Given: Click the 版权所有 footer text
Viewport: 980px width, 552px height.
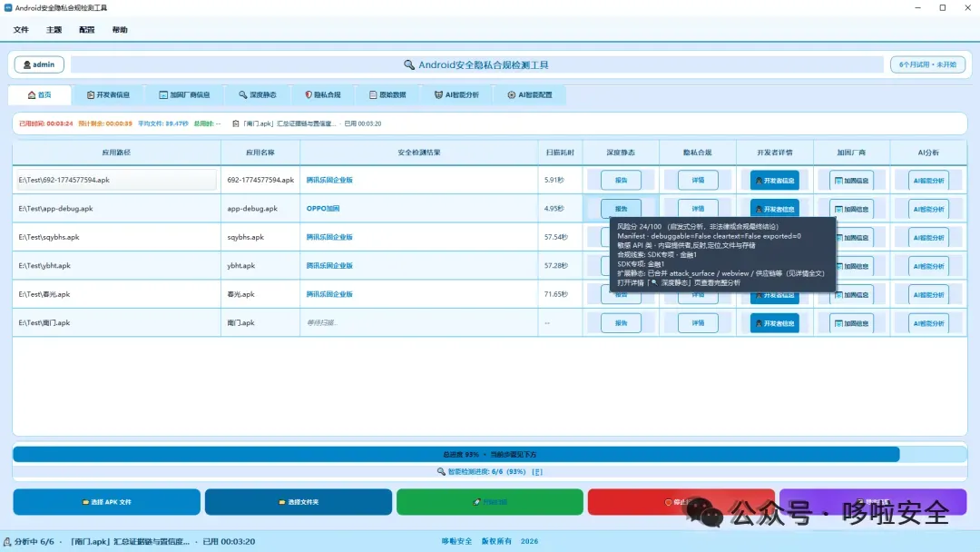Looking at the screenshot, I should pos(496,541).
